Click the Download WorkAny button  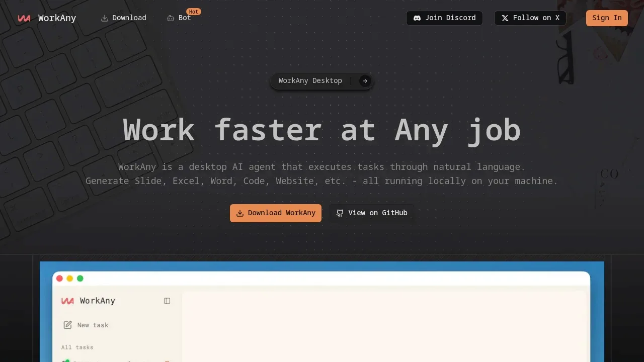pyautogui.click(x=276, y=213)
